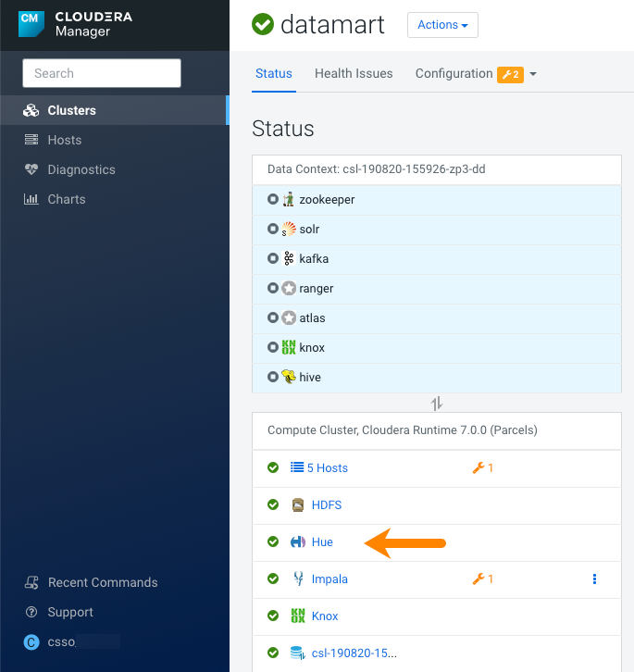
Task: Select Clusters in the sidebar
Action: point(115,110)
